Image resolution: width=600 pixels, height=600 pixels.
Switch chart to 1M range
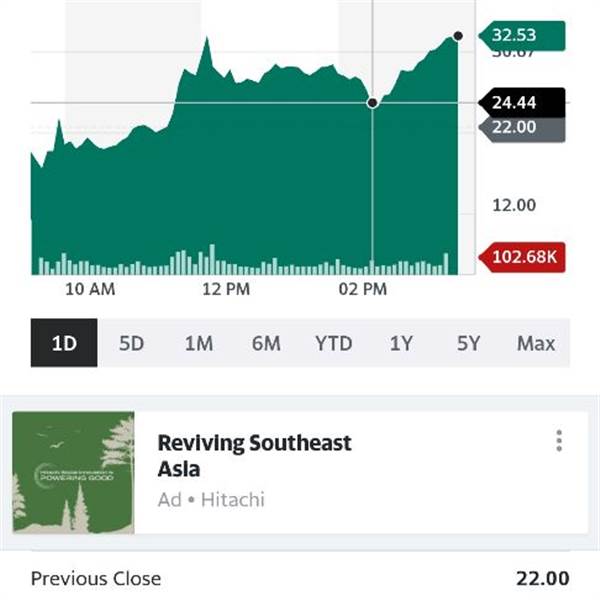[198, 343]
